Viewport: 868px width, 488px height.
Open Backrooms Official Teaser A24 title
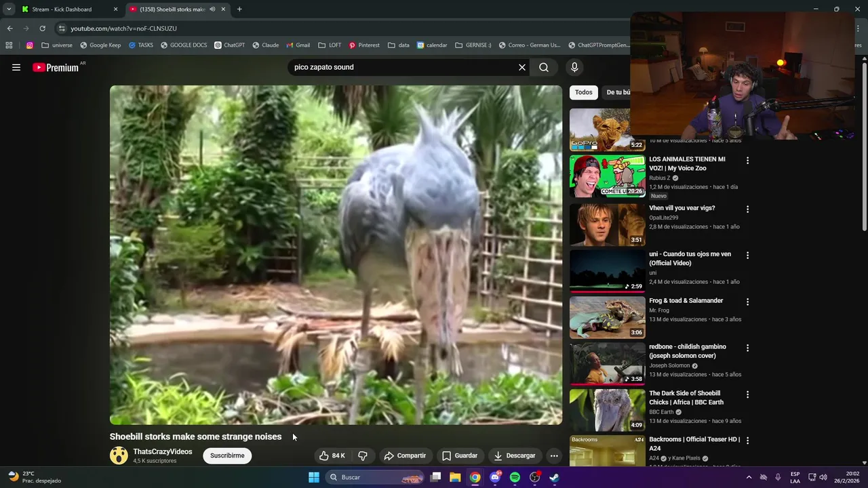click(694, 443)
